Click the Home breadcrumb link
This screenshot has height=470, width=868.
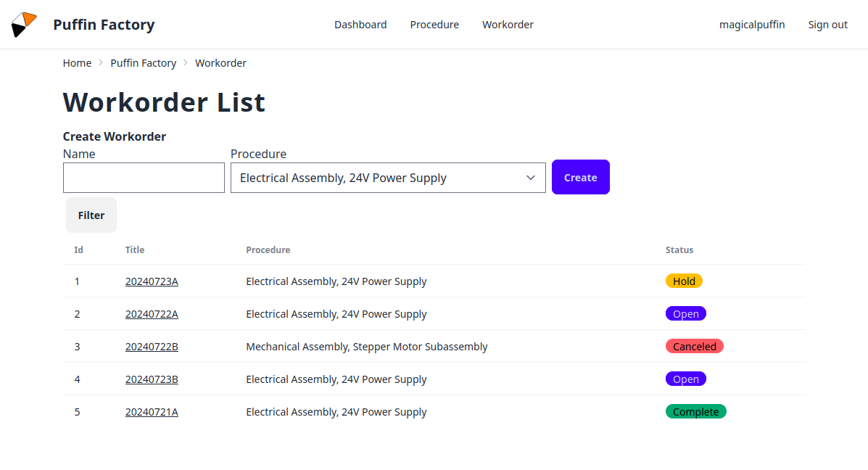click(x=77, y=62)
